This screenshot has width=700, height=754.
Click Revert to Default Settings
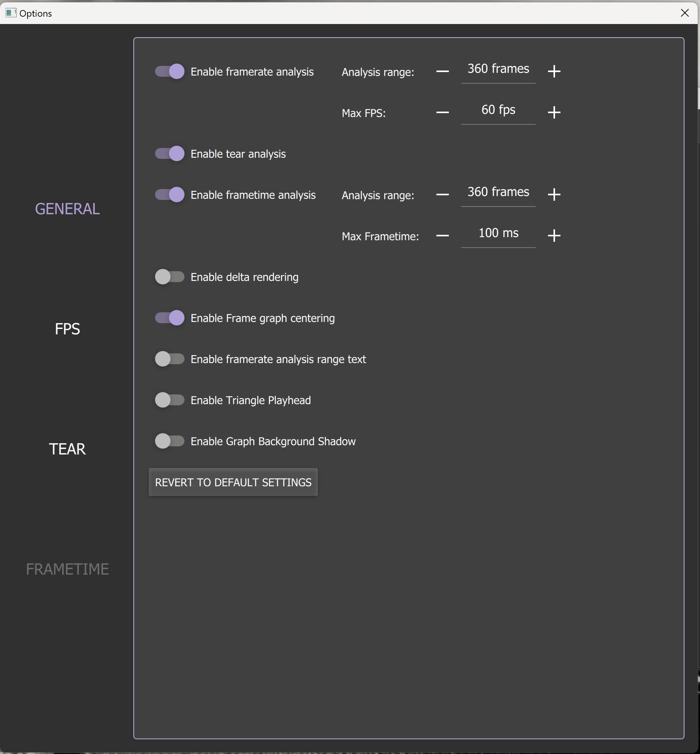coord(233,482)
